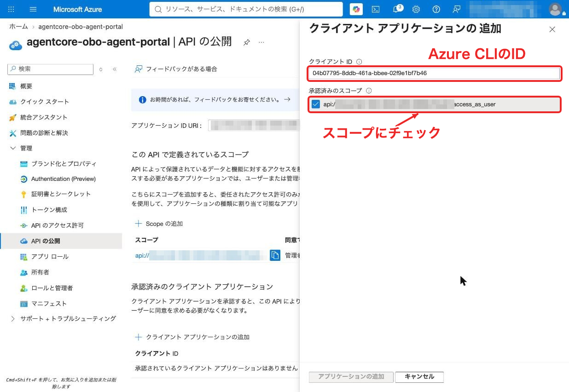Collapse the sidebar with double chevron
569x392 pixels.
(115, 69)
